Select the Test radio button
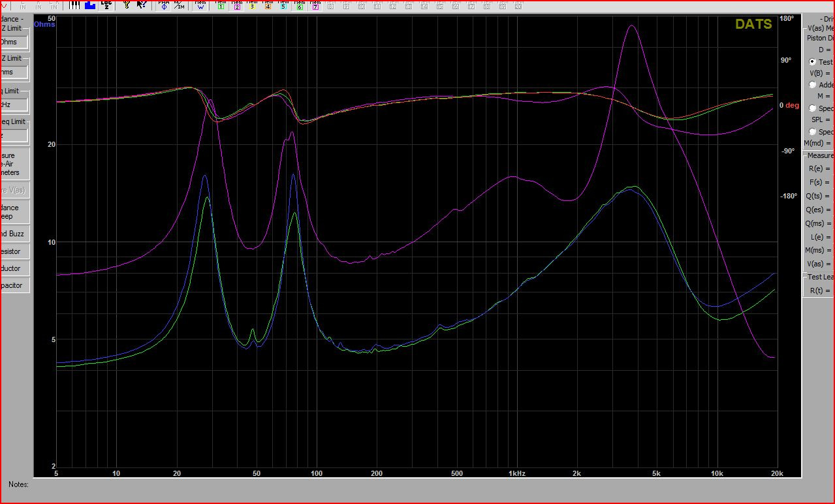This screenshot has width=835, height=504. tap(813, 62)
